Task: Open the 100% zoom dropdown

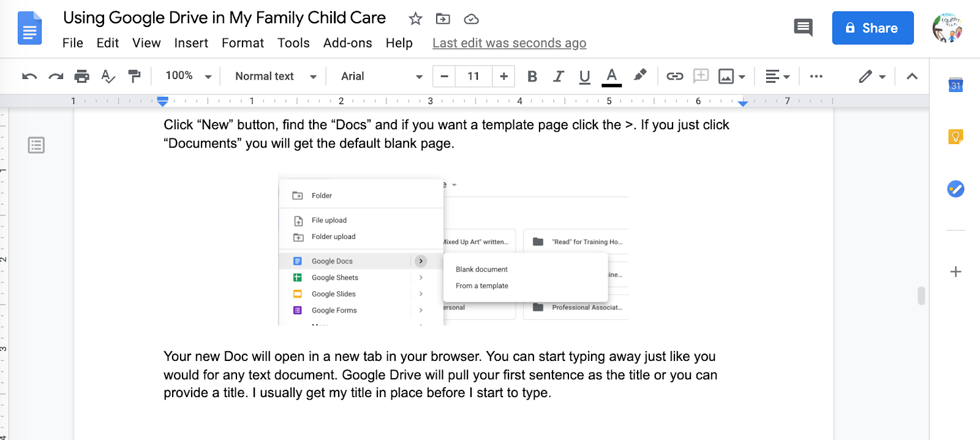Action: [188, 76]
